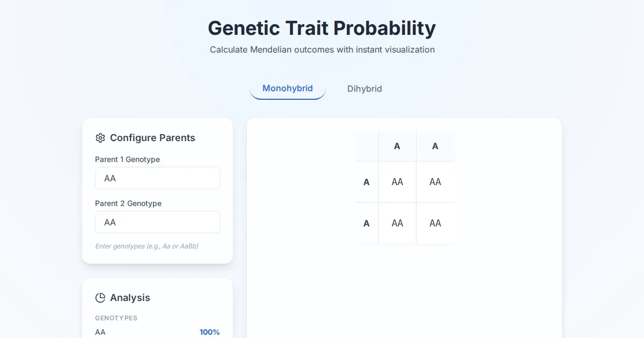This screenshot has width=644, height=338.
Task: Click bottom-right AA cell of Punnett square
Action: coord(435,223)
